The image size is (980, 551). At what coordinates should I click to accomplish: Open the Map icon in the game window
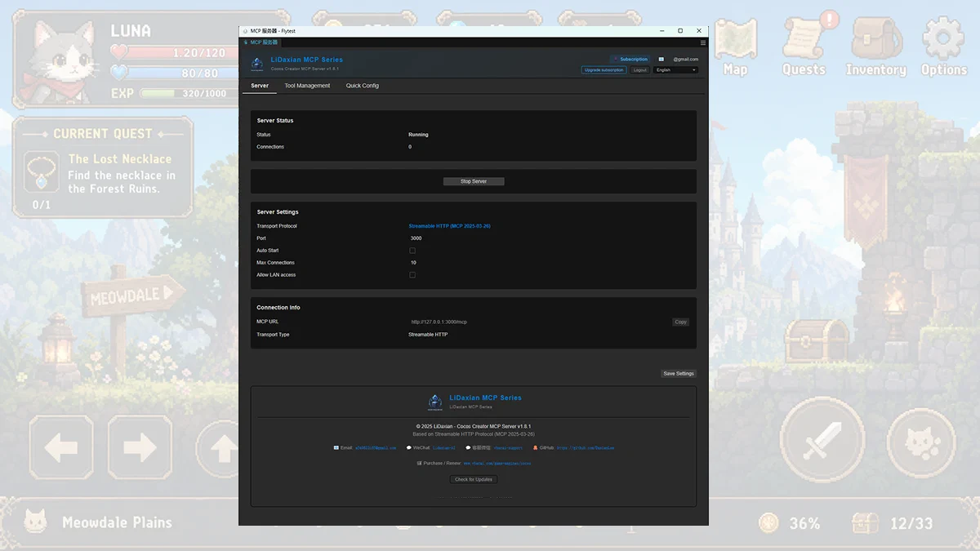point(735,37)
